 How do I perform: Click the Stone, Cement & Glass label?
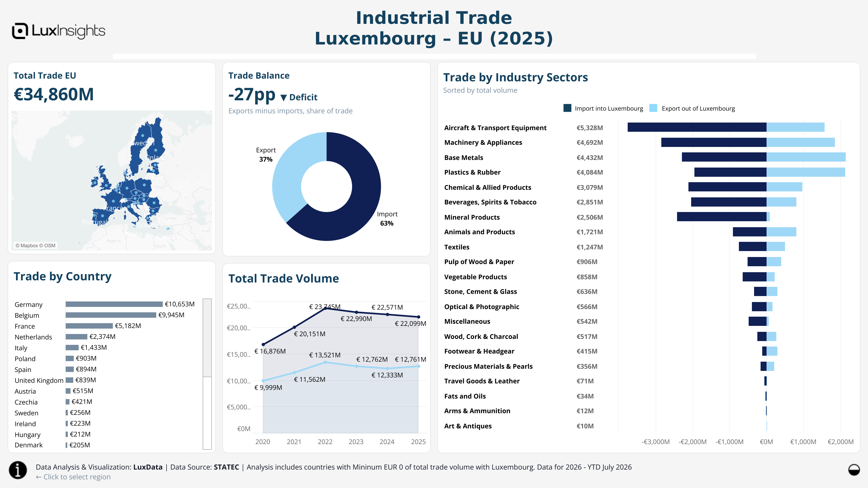[x=480, y=292]
